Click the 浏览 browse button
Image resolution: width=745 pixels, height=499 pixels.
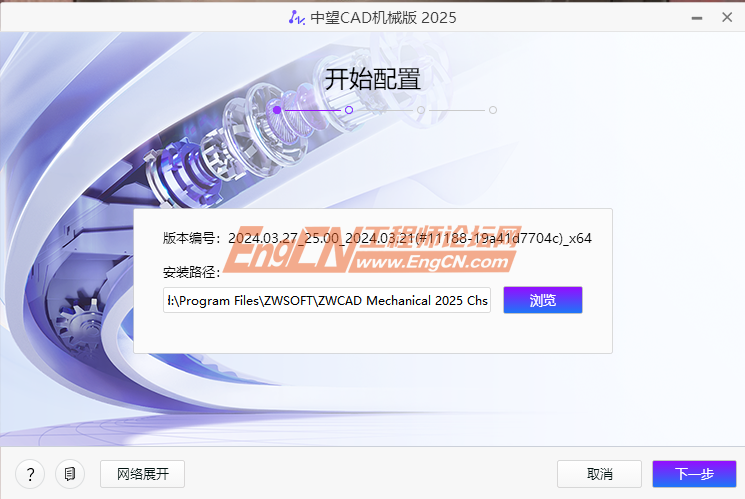(x=543, y=300)
